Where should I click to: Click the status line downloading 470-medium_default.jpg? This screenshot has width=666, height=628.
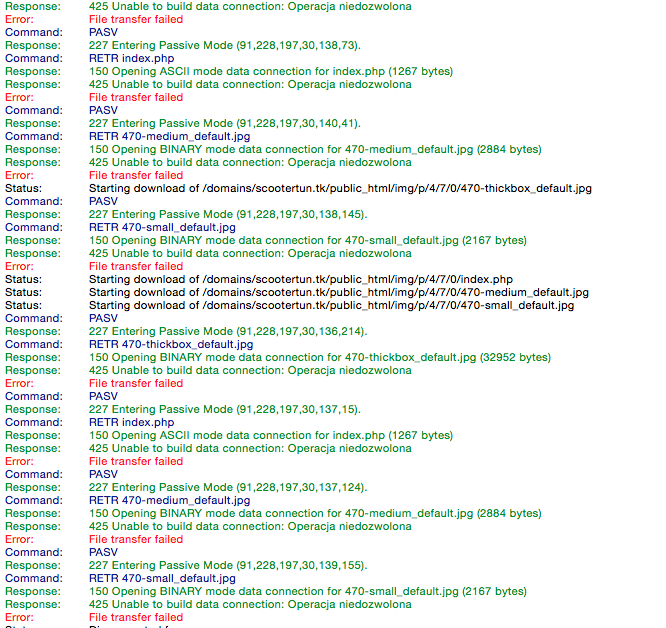coord(339,293)
